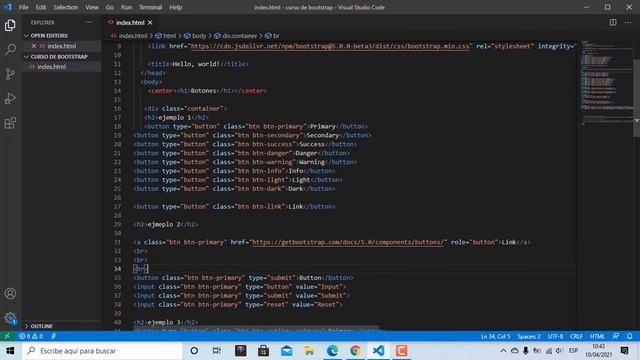Click the Windows Start button

[10, 351]
